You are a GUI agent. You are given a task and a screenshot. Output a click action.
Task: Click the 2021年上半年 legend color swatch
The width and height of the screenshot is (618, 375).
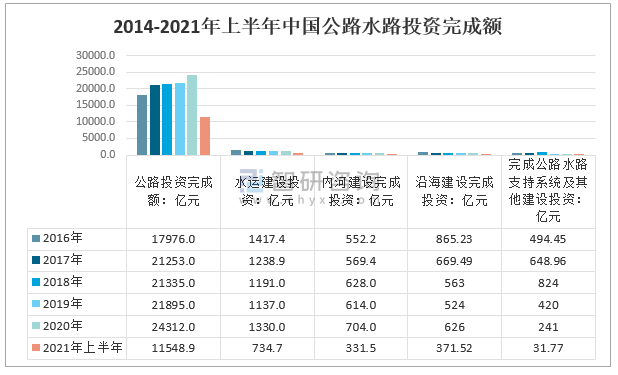click(x=36, y=348)
